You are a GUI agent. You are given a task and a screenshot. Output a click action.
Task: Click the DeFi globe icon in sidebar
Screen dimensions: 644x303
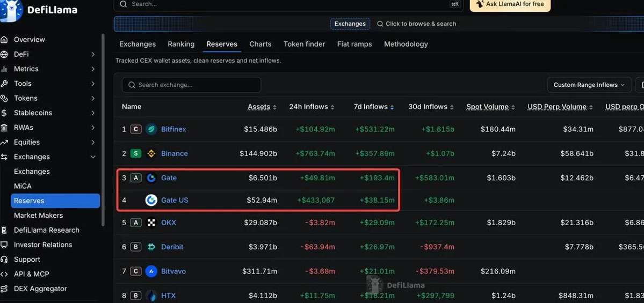tap(4, 55)
